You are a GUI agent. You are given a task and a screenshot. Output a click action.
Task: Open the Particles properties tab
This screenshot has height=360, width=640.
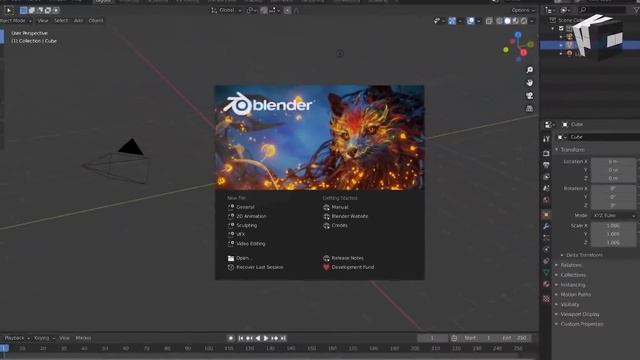(546, 238)
